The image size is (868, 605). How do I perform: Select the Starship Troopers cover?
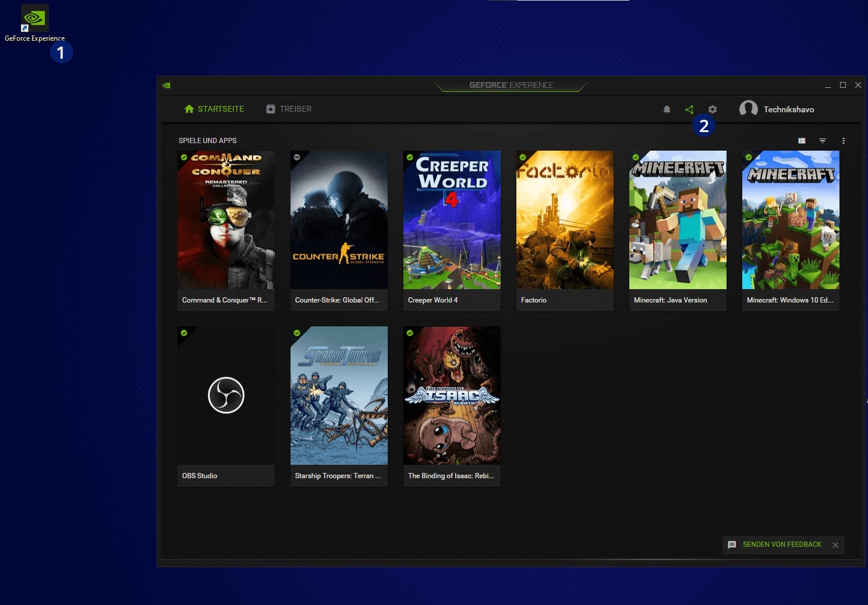(339, 396)
